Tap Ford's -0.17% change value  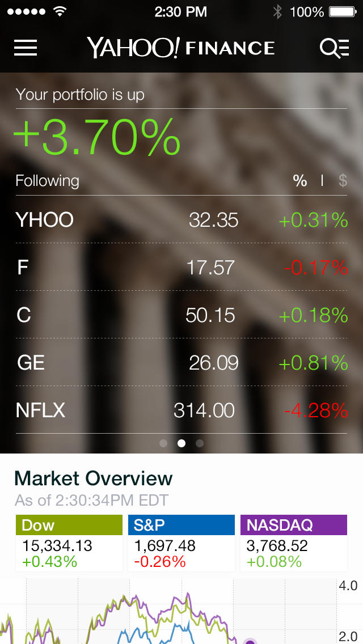(x=315, y=268)
